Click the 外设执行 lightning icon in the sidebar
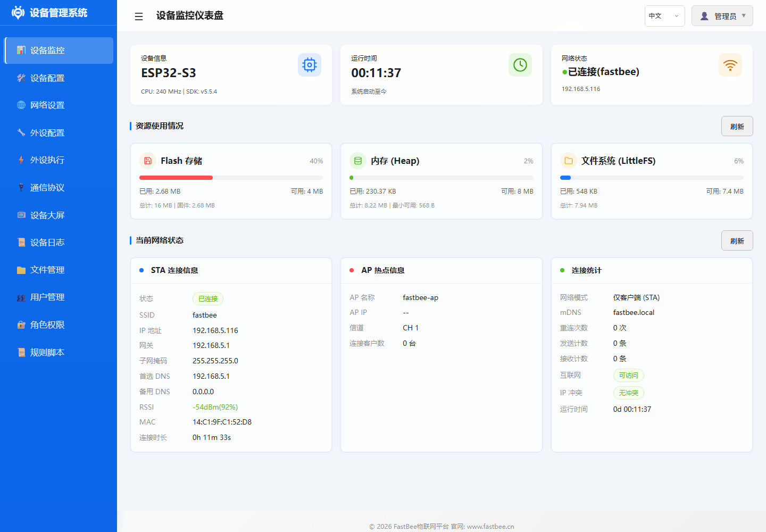 (21, 160)
